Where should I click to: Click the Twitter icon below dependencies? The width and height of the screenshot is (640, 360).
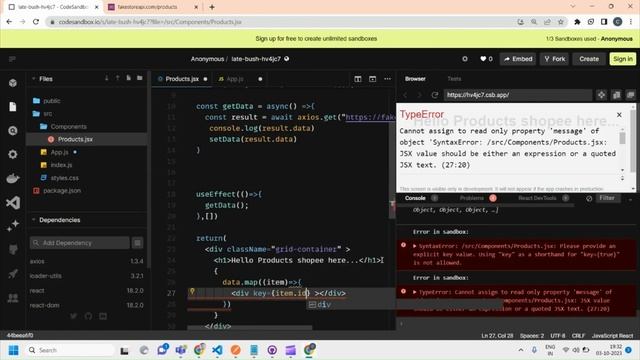73,316
